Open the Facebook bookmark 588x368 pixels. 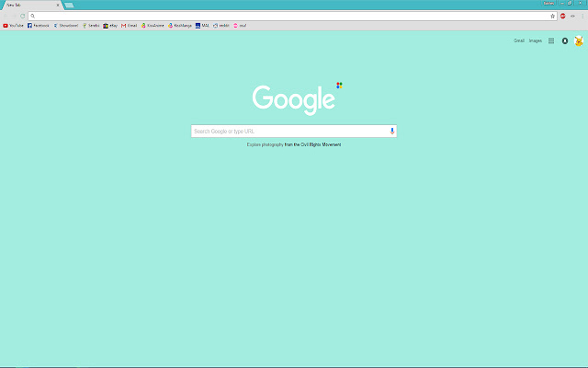click(x=39, y=26)
